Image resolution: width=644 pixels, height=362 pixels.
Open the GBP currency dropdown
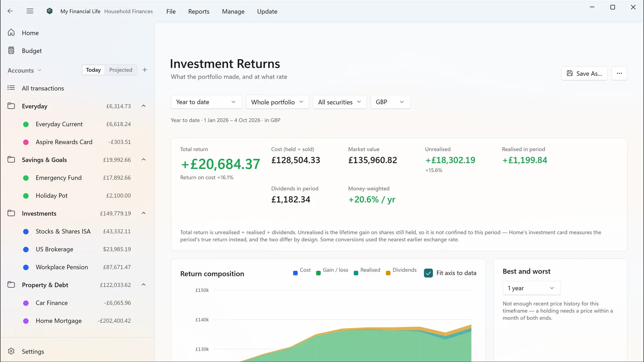[x=390, y=102]
